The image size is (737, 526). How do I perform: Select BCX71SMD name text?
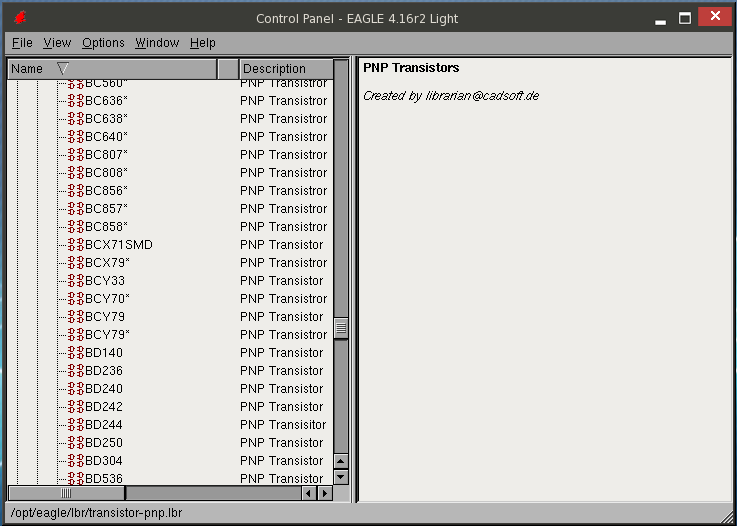click(119, 245)
